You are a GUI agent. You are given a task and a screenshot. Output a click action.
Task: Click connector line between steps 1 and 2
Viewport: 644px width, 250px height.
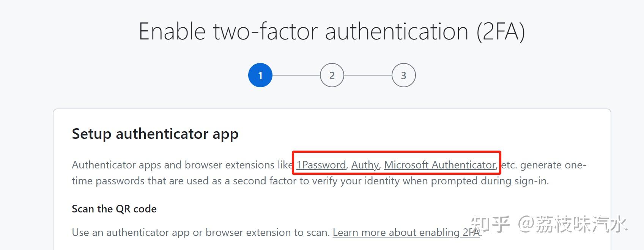click(x=296, y=75)
